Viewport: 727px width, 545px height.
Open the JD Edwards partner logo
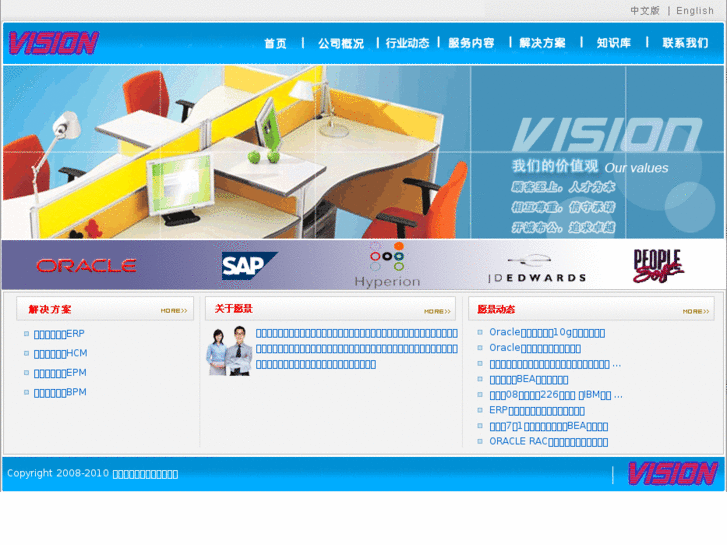click(x=537, y=269)
